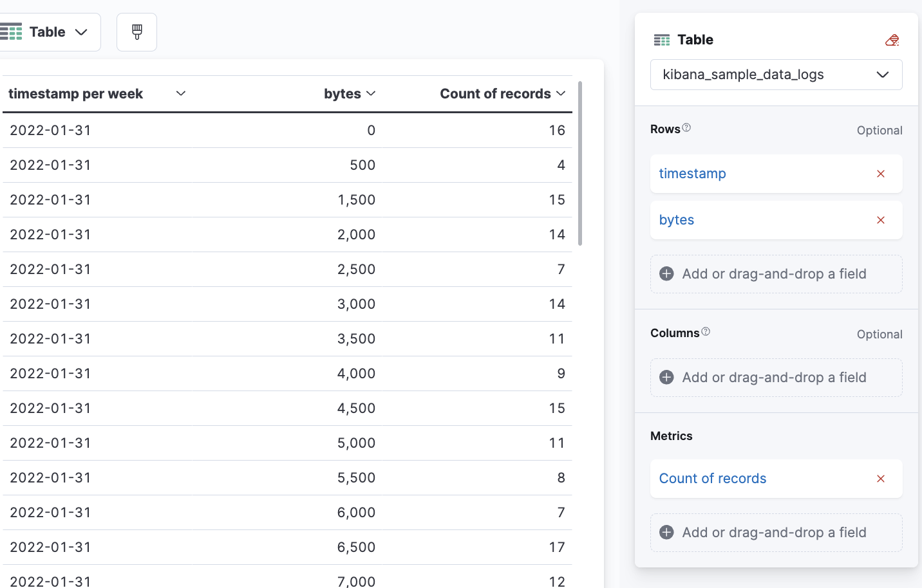Click the help icon next to Rows

[x=687, y=127]
